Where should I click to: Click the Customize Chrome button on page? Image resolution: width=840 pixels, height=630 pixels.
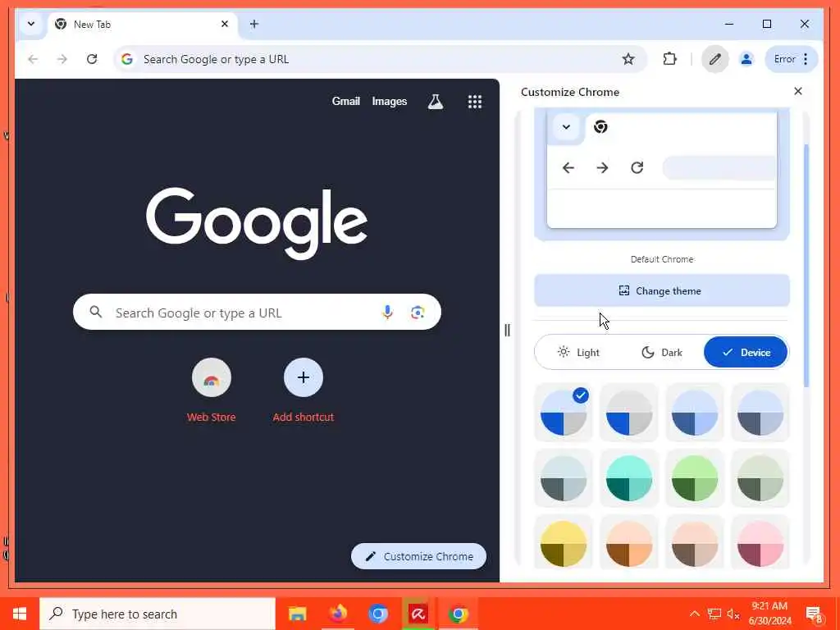coord(418,556)
